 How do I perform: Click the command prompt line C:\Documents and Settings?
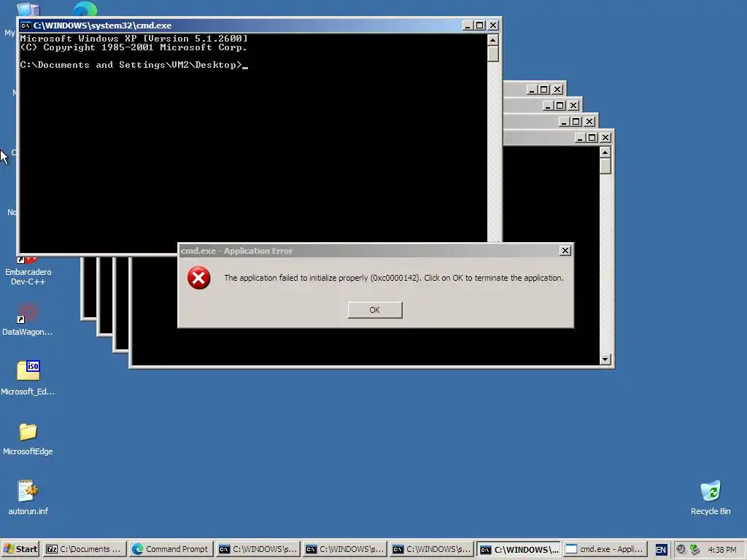pyautogui.click(x=134, y=65)
